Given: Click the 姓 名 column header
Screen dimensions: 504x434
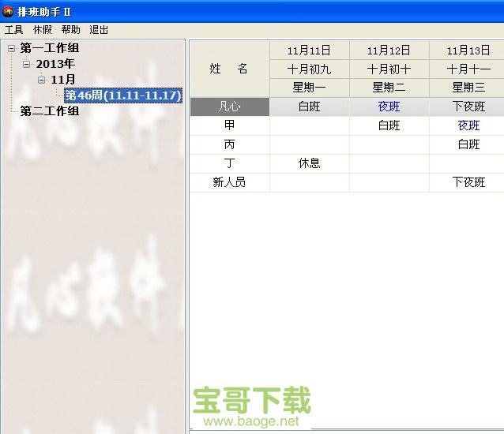Looking at the screenshot, I should click(x=230, y=69).
